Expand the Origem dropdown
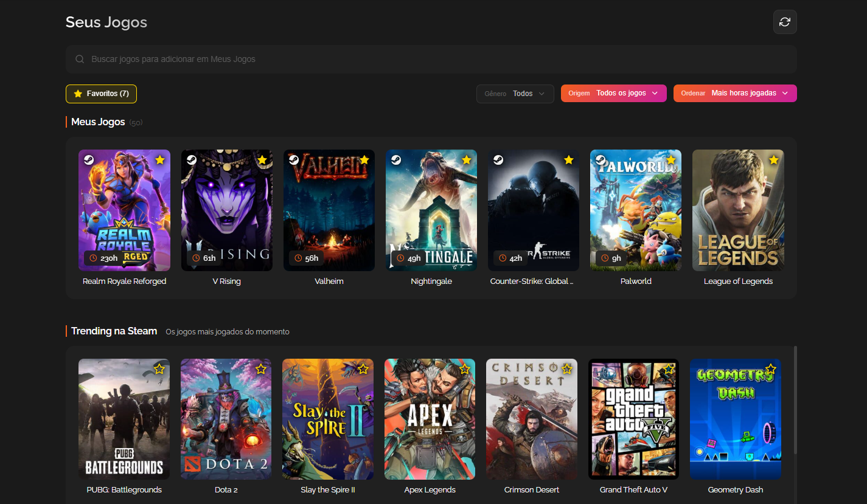Viewport: 867px width, 504px height. click(x=613, y=94)
